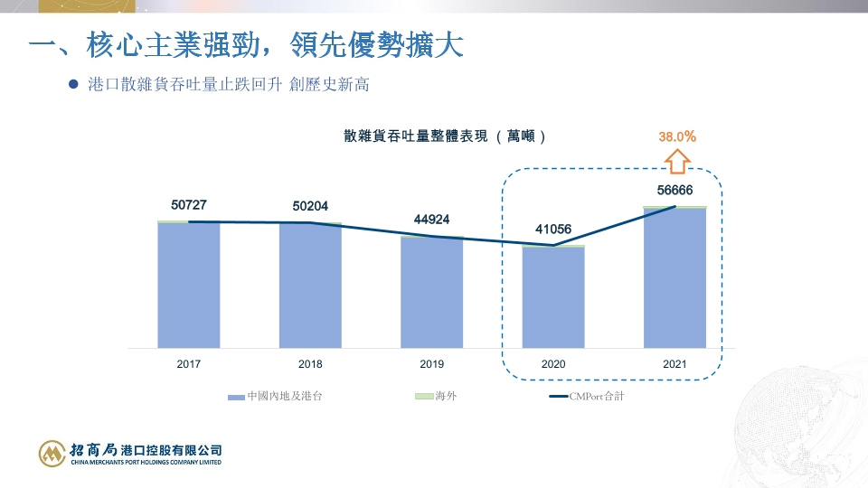Click the 38.0% growth label
This screenshot has width=868, height=488.
click(x=677, y=136)
